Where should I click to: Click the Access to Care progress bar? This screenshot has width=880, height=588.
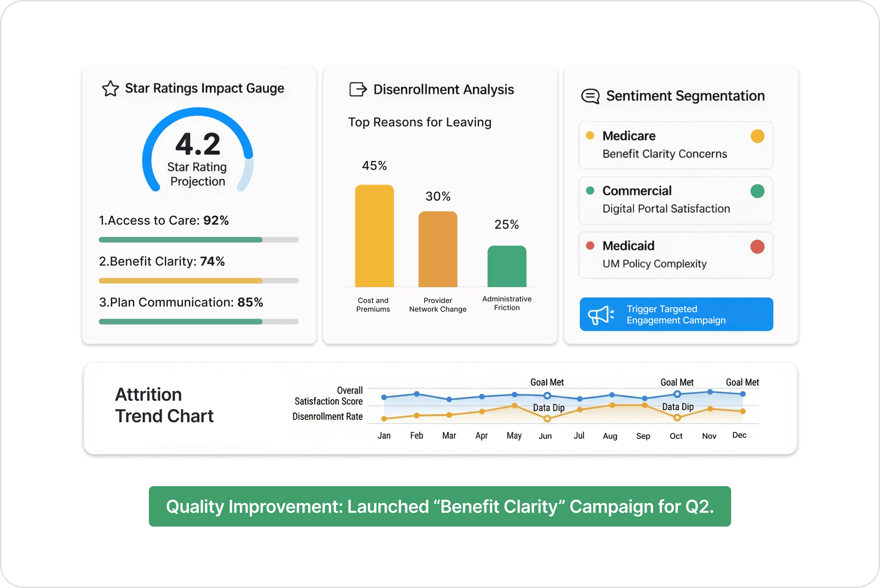[198, 240]
